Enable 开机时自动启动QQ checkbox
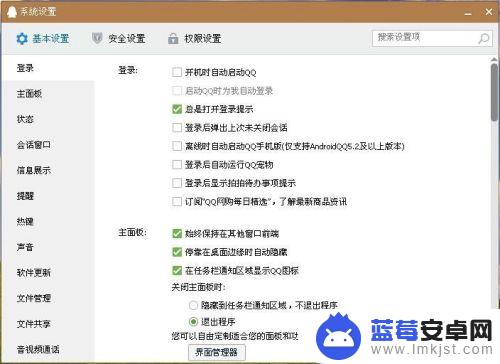Image resolution: width=500 pixels, height=364 pixels. [177, 72]
